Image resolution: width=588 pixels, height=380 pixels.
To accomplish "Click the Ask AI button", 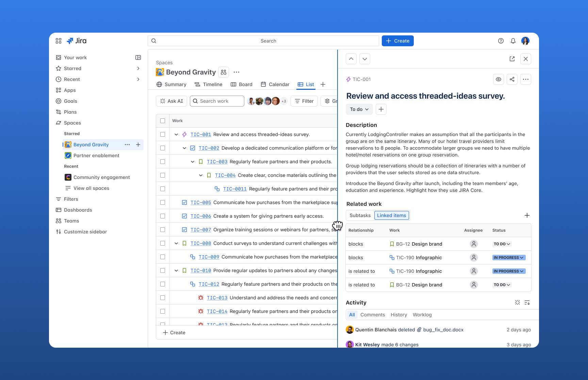I will point(172,101).
